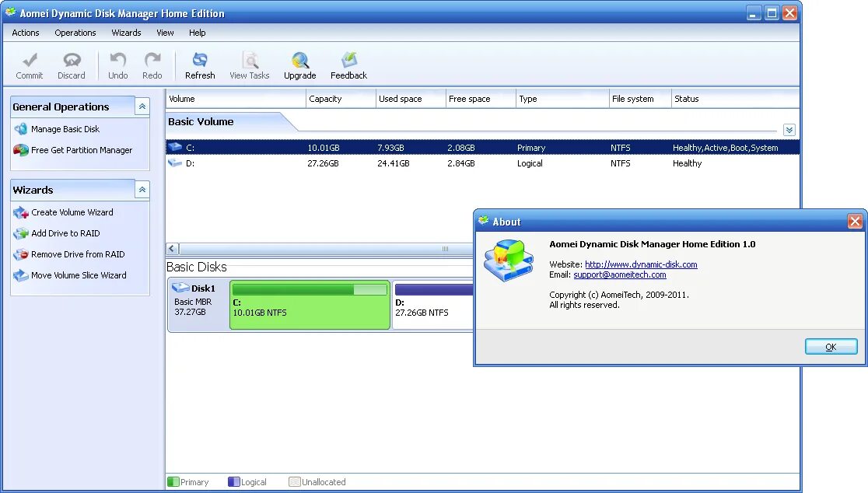Click the Commit toolbar icon
Image resolution: width=868 pixels, height=493 pixels.
point(30,60)
